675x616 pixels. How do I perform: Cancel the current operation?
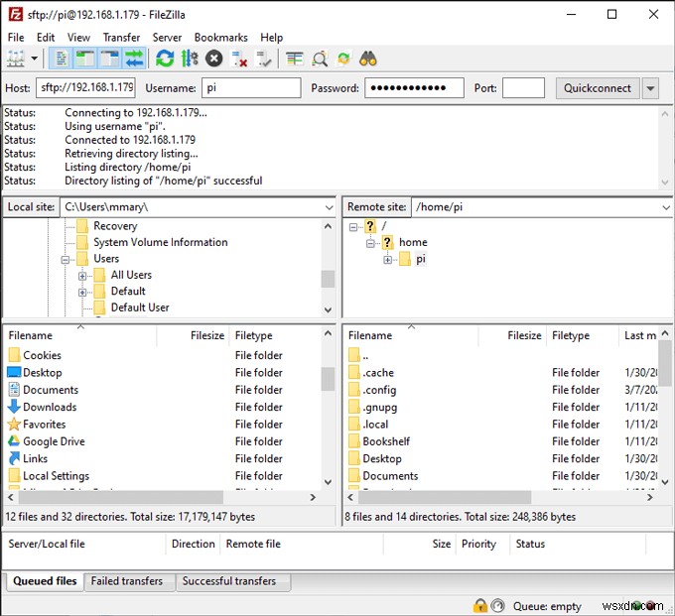point(214,59)
